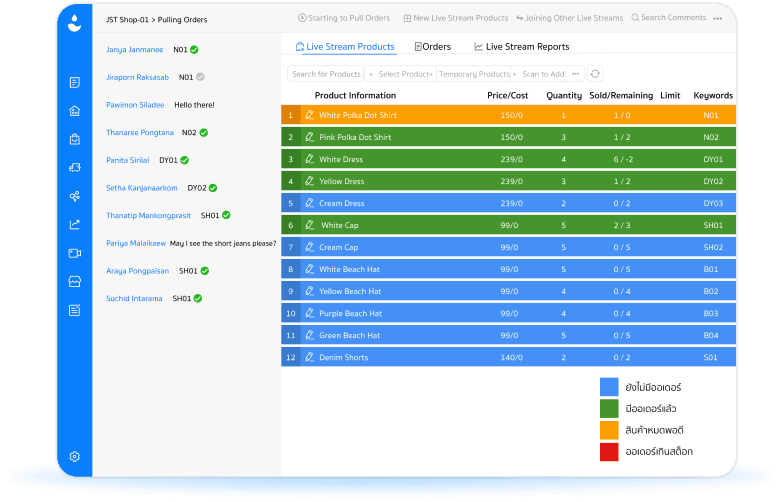Click the refresh icon beside Scan to Add

coord(595,74)
